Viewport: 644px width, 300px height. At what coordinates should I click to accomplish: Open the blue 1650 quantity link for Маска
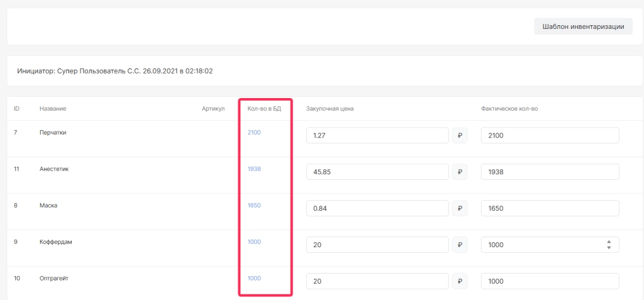coord(254,206)
